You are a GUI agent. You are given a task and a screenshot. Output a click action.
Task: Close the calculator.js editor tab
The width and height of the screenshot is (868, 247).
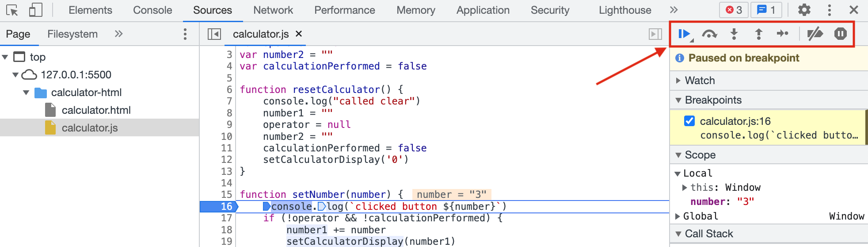[299, 34]
